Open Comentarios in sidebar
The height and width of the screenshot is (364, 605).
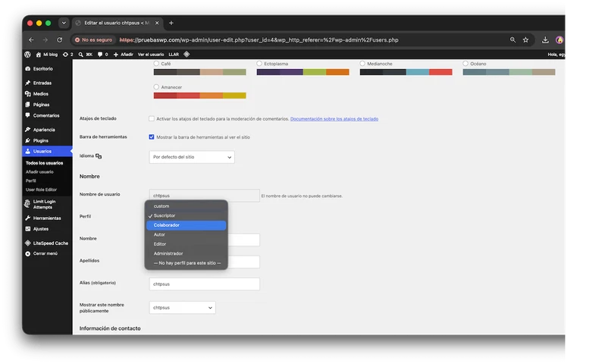[47, 115]
